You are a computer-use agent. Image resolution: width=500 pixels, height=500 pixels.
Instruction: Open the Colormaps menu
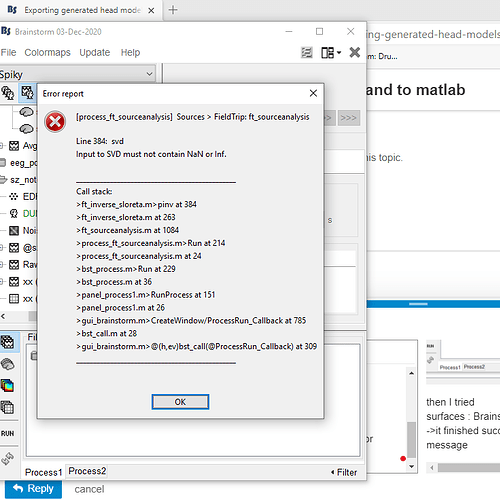[47, 52]
